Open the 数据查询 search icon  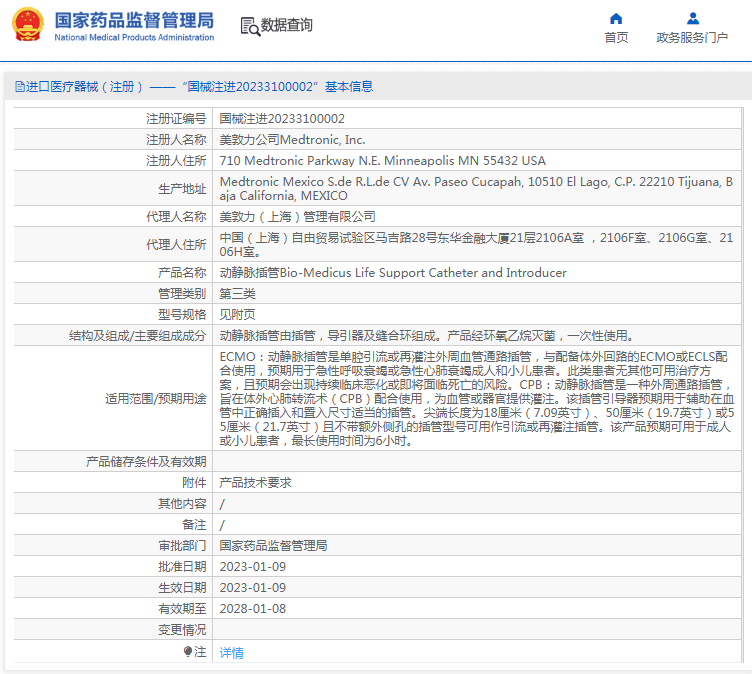[x=250, y=26]
